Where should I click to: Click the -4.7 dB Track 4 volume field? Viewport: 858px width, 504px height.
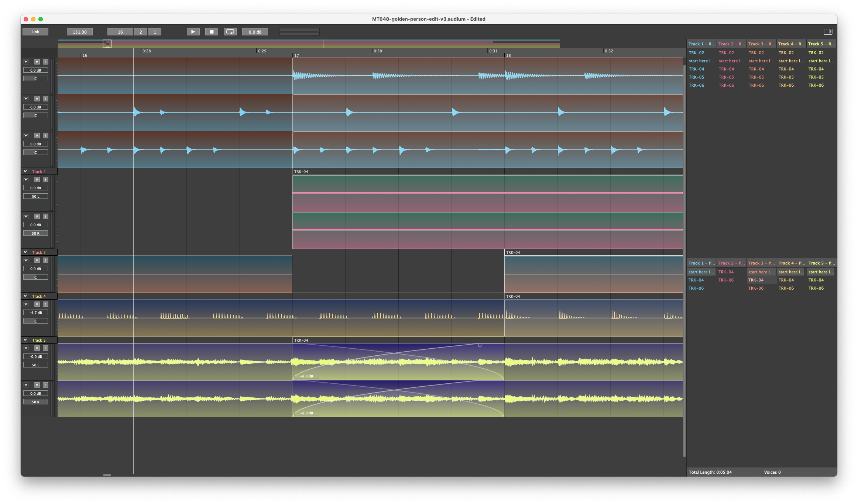pos(36,313)
